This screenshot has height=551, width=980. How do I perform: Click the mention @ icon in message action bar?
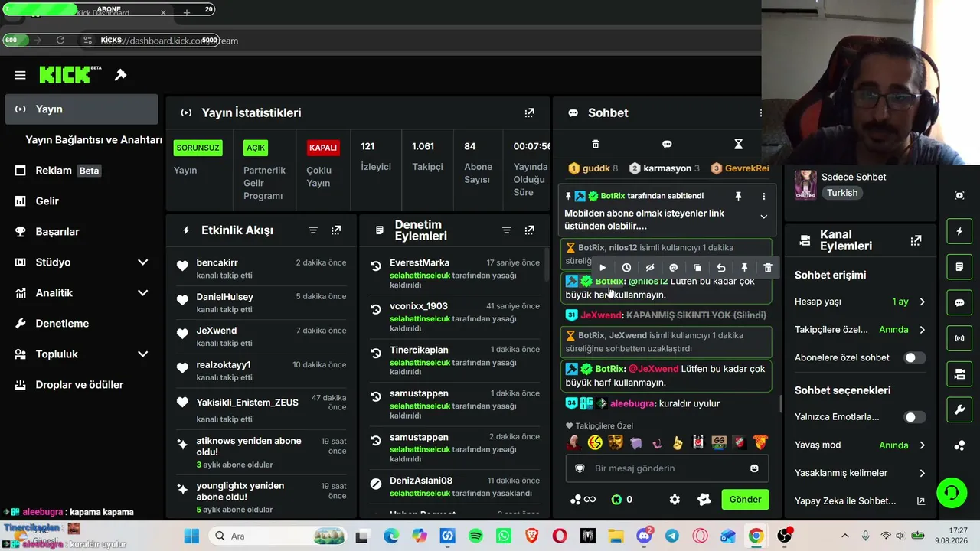point(674,268)
